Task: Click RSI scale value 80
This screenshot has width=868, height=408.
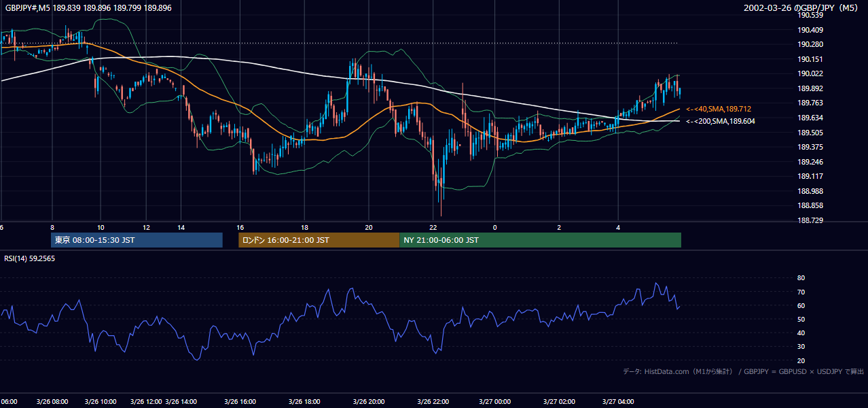Action: click(x=801, y=278)
